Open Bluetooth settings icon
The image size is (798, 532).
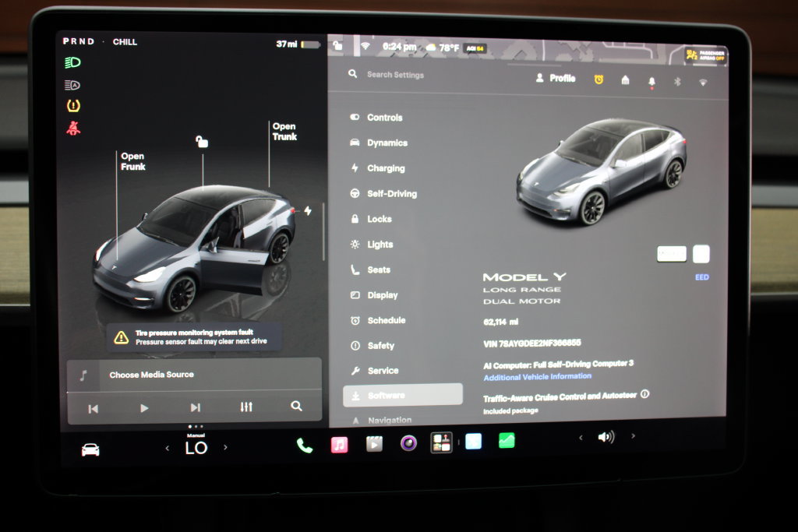pos(677,81)
